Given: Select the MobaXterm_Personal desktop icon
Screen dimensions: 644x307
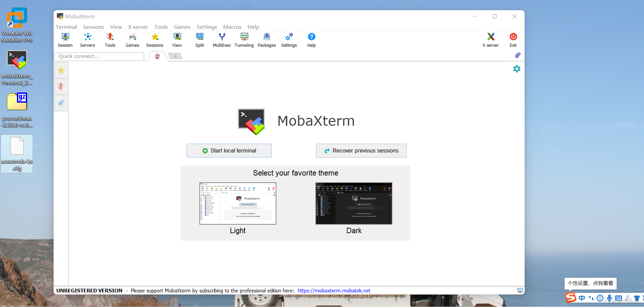Looking at the screenshot, I should [x=17, y=67].
